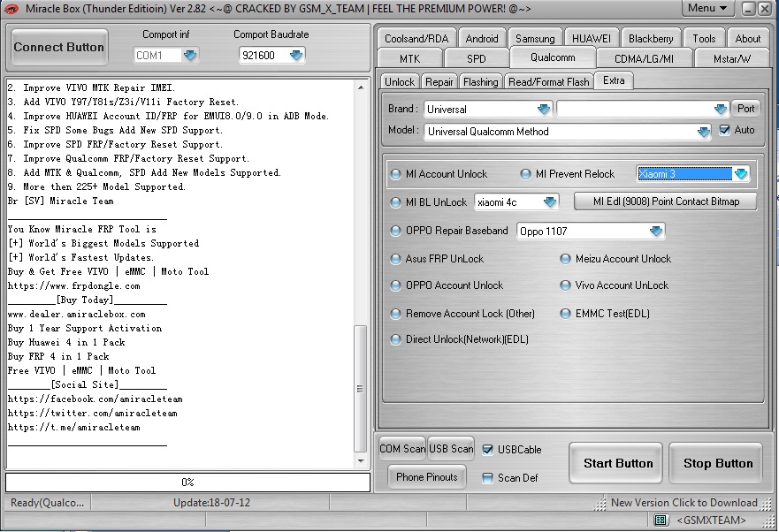Open the Read/Format Flash sub-tab

548,81
